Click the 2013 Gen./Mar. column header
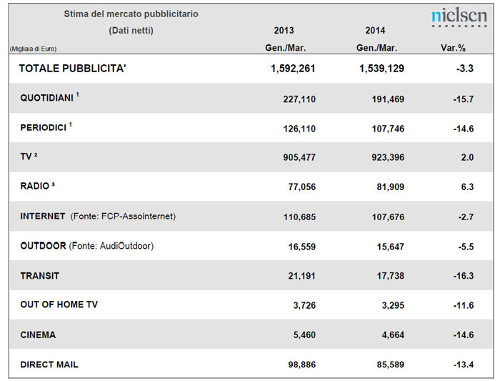The image size is (500, 381). (285, 39)
